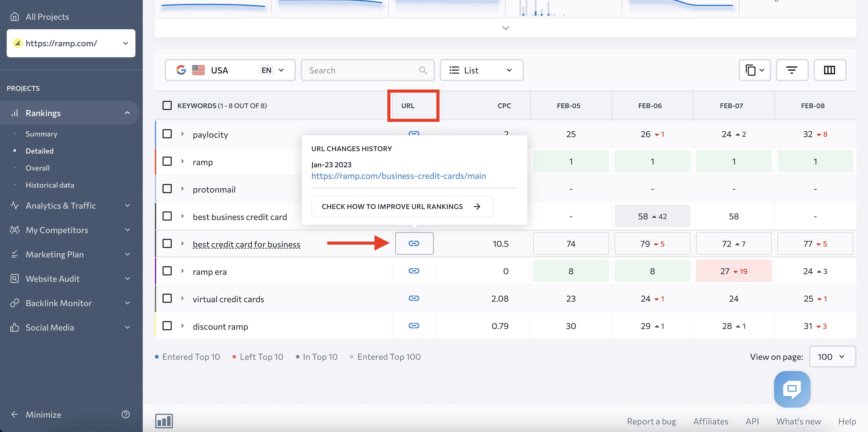Screen dimensions: 868x432
Task: Open the Historical data page
Action: tap(50, 185)
